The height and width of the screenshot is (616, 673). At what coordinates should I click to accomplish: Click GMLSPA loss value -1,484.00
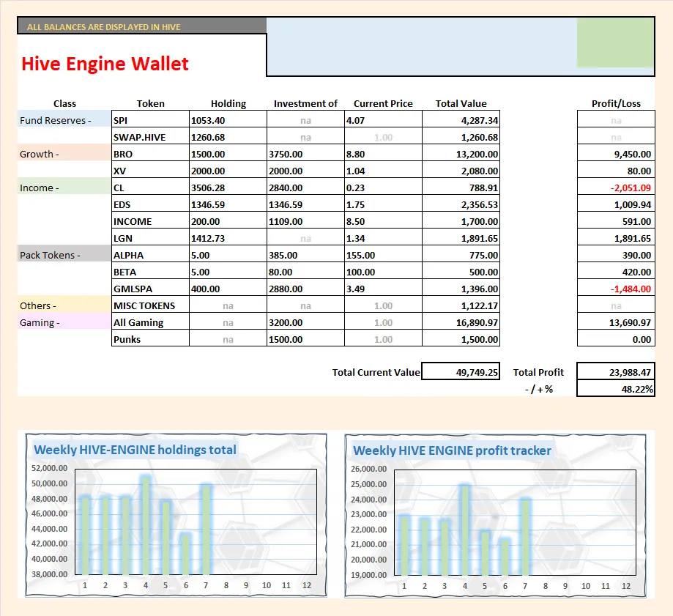tap(616, 289)
